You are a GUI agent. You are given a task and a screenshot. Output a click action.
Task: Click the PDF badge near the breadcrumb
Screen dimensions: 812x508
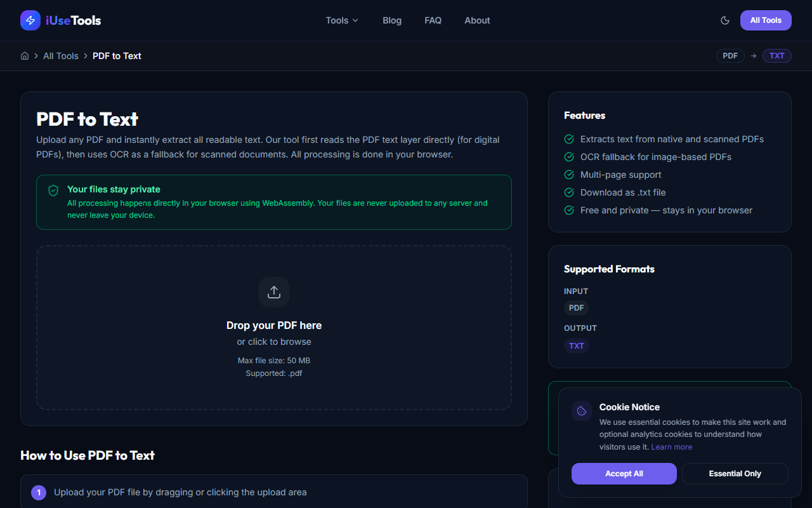click(730, 55)
